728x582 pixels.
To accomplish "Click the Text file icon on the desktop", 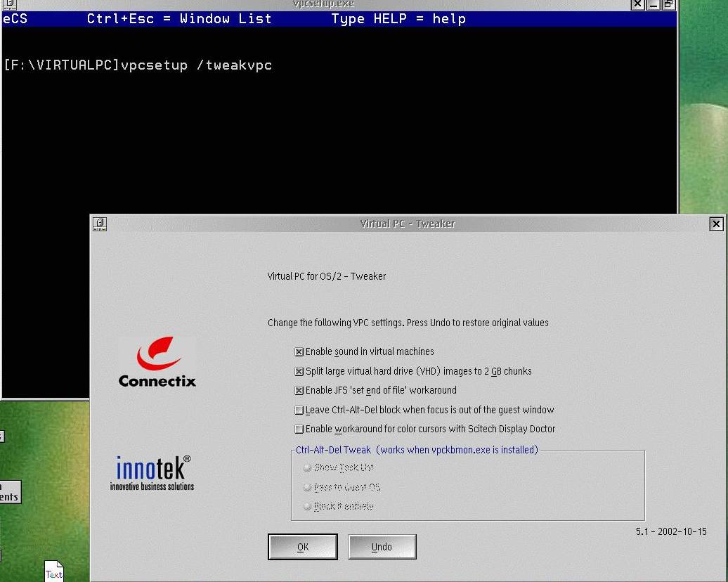I will coord(54,571).
